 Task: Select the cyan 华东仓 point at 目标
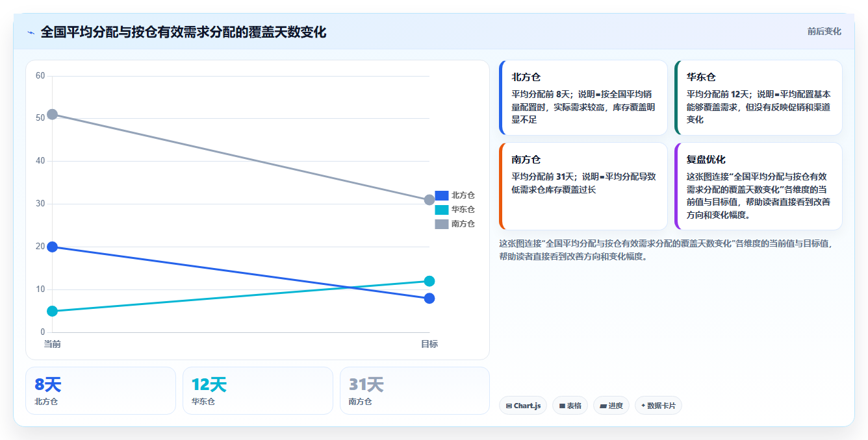[429, 281]
